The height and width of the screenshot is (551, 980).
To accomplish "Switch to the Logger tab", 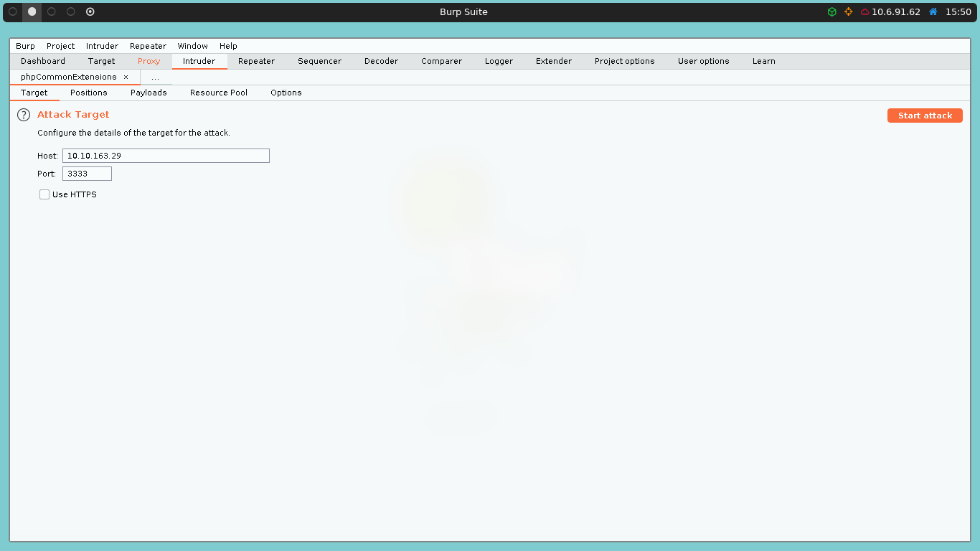I will click(499, 61).
